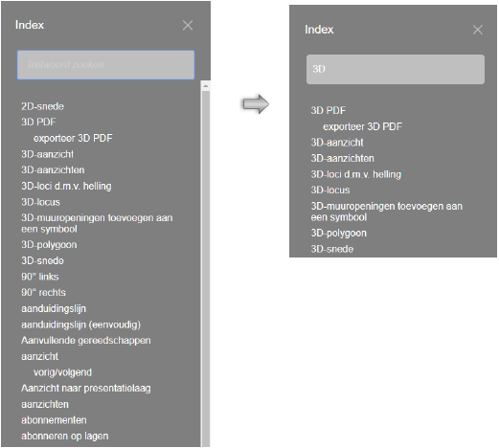Close the right Index panel
Image resolution: width=499 pixels, height=448 pixels.
pos(478,30)
